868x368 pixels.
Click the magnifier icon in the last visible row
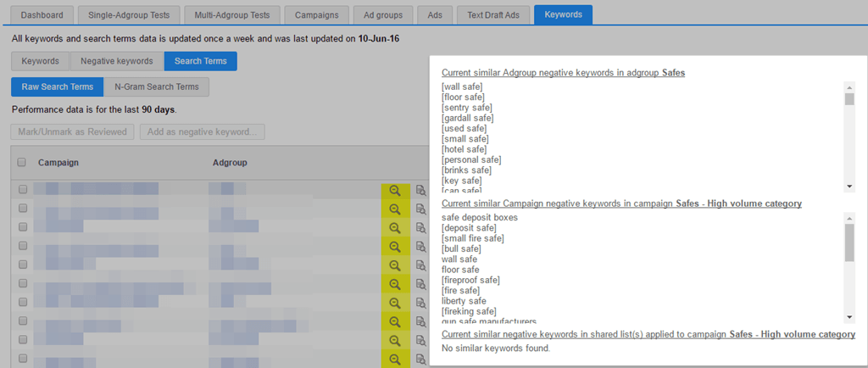click(x=394, y=360)
